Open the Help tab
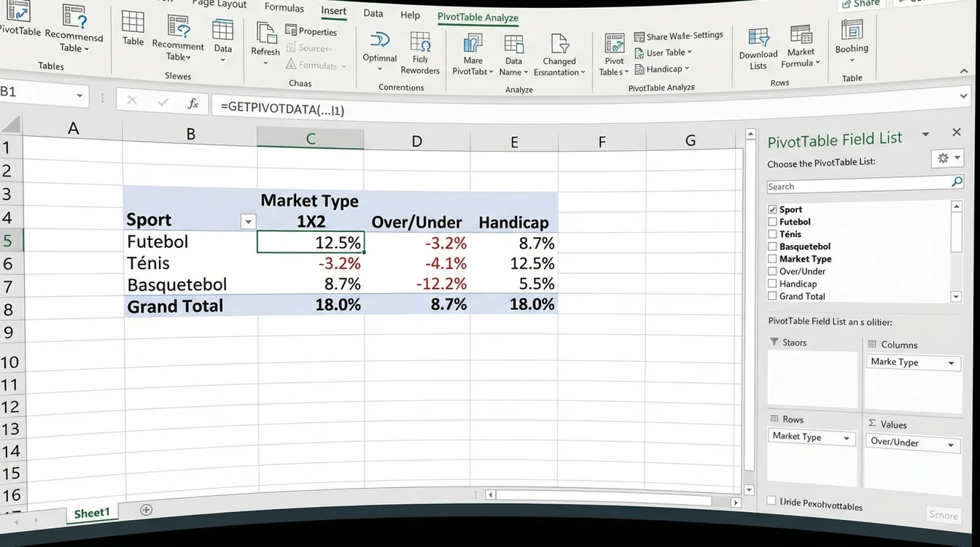Screen dimensions: 980x547 pyautogui.click(x=411, y=15)
